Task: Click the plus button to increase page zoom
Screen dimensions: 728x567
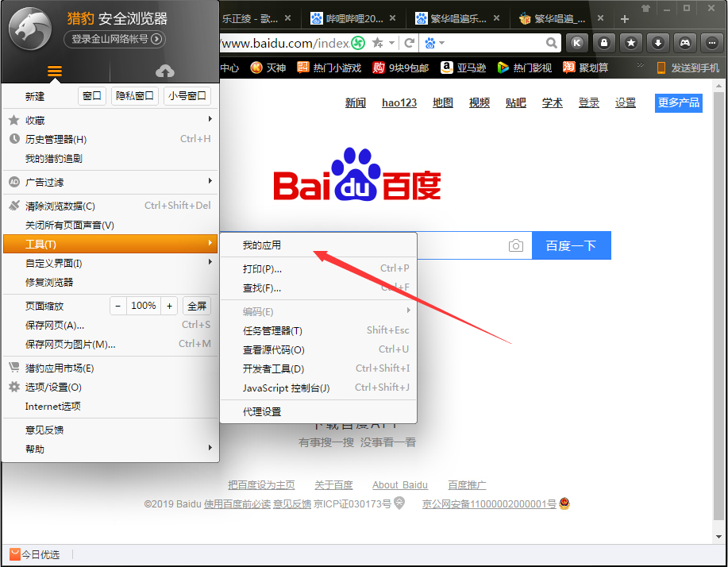Action: 169,305
